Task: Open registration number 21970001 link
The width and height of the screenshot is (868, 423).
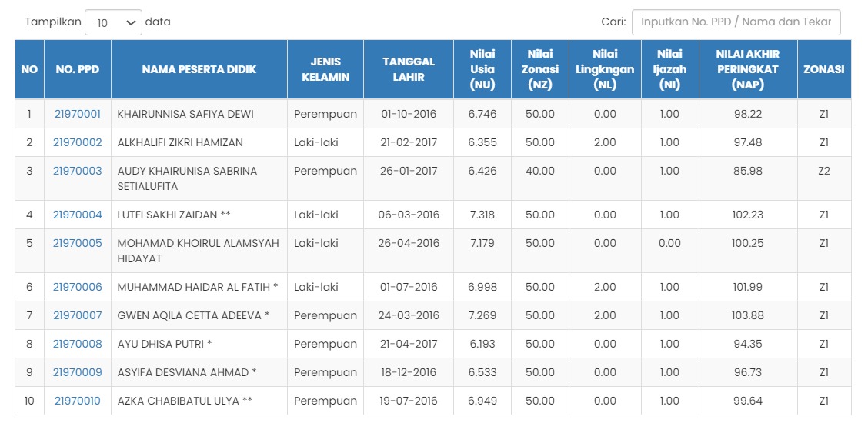Action: (x=77, y=114)
